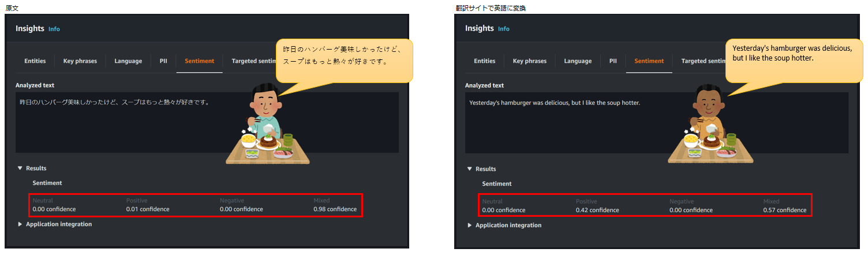The height and width of the screenshot is (256, 868).
Task: Open the Entities tab in left Insights panel
Action: [35, 61]
